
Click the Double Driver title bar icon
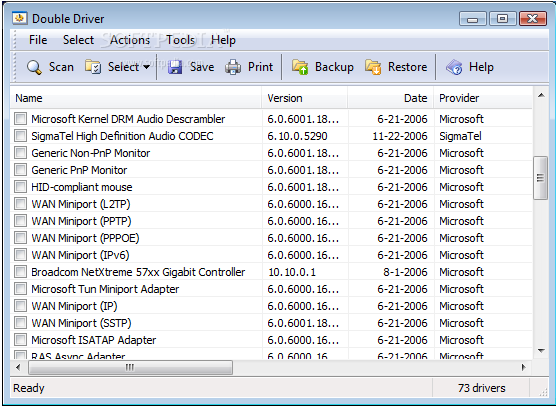(x=20, y=18)
